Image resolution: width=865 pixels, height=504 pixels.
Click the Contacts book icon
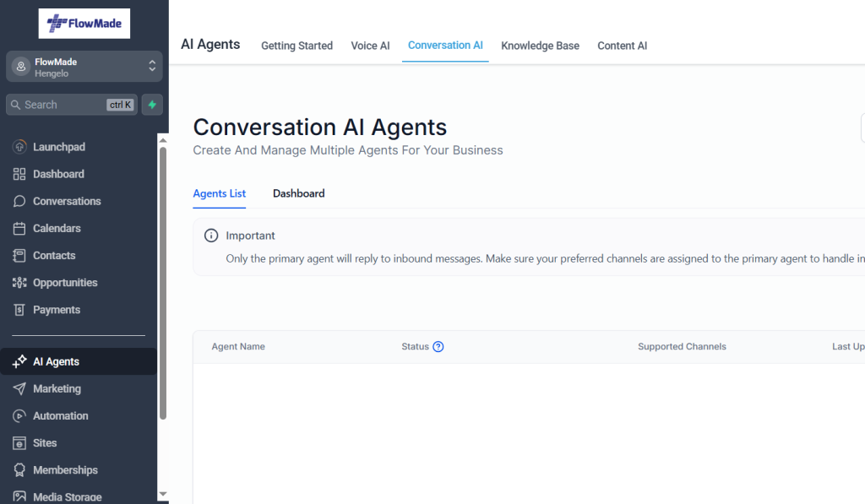point(19,255)
